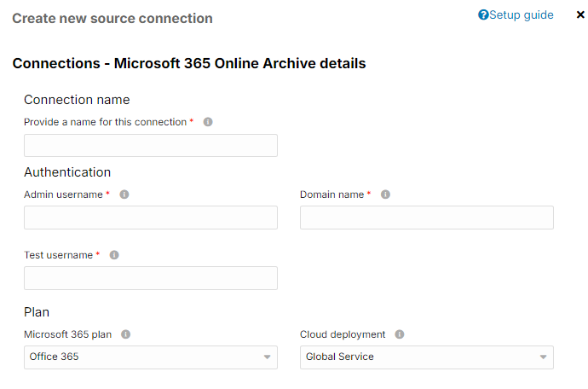
Task: Select 'Provide a name for this connection' label
Action: [106, 122]
